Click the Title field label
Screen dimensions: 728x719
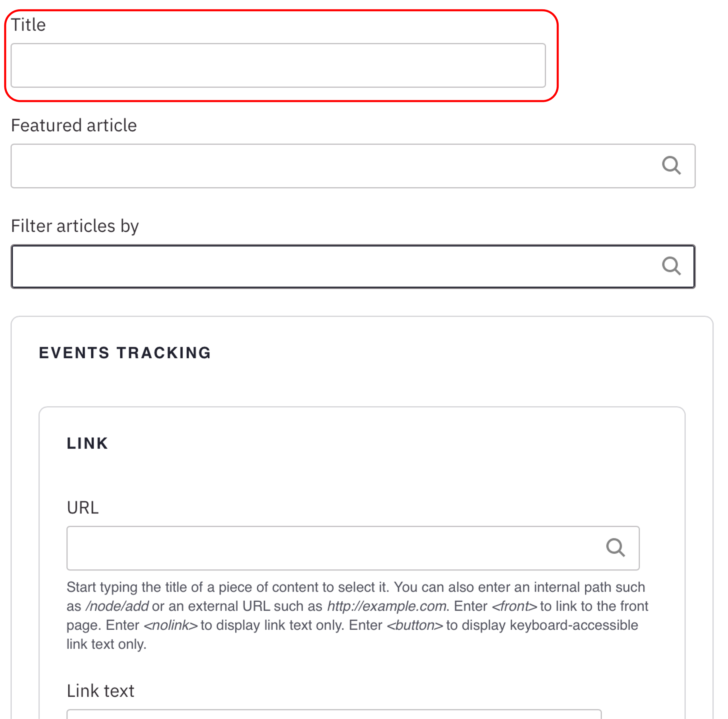pyautogui.click(x=28, y=25)
